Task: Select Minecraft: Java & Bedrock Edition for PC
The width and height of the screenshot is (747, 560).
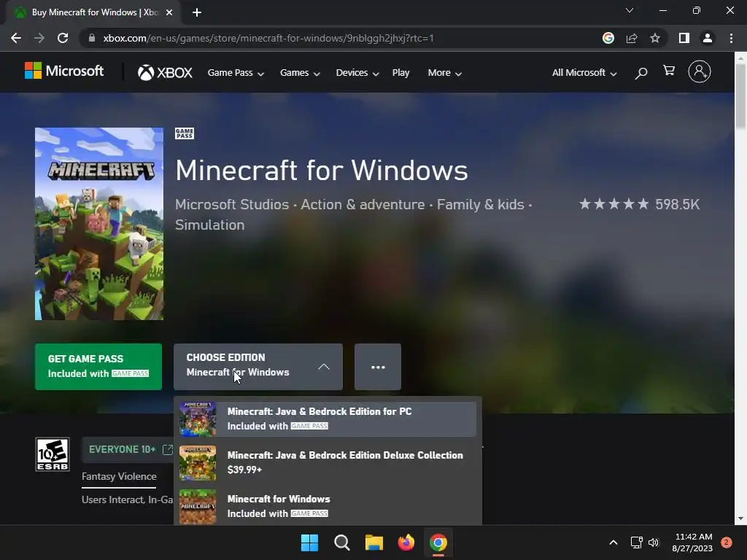Action: pyautogui.click(x=328, y=419)
